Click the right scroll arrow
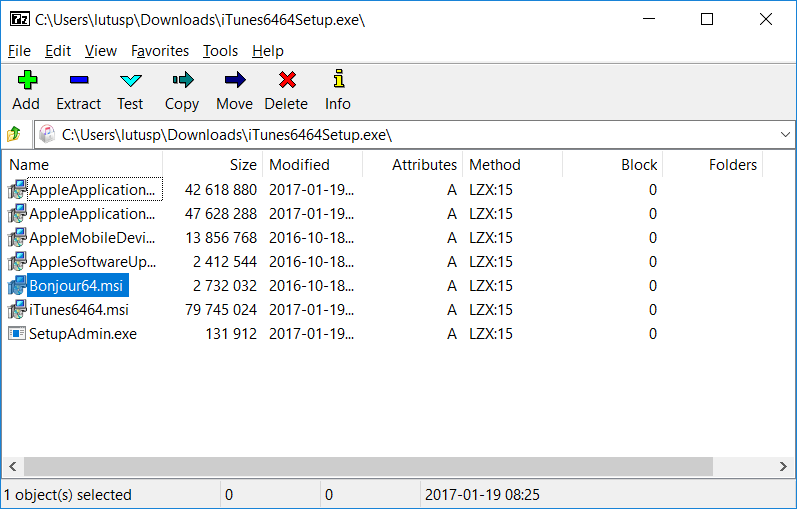Image resolution: width=797 pixels, height=509 pixels. 786,467
